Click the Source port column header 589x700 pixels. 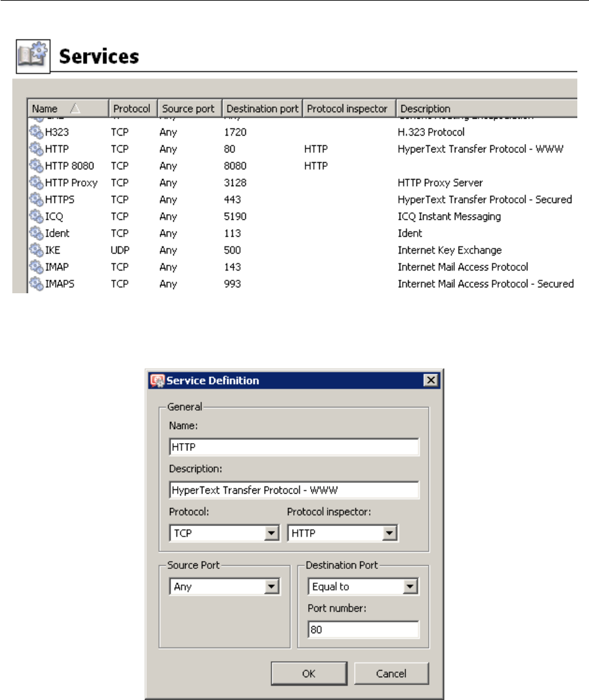(189, 108)
